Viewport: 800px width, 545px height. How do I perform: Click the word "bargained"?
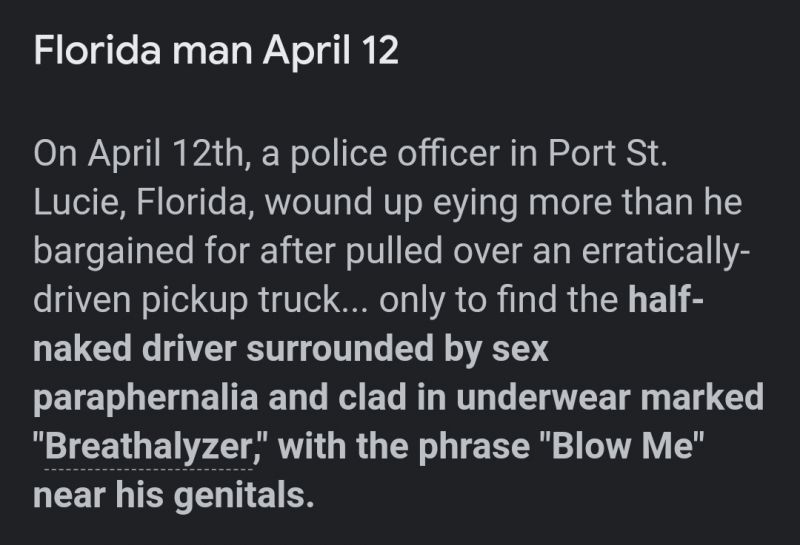[x=114, y=252]
